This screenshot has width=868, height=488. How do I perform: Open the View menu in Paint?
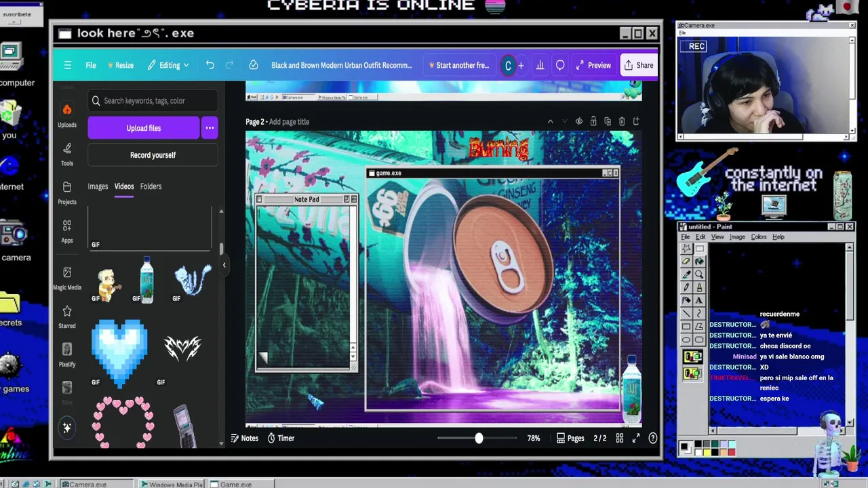[717, 237]
